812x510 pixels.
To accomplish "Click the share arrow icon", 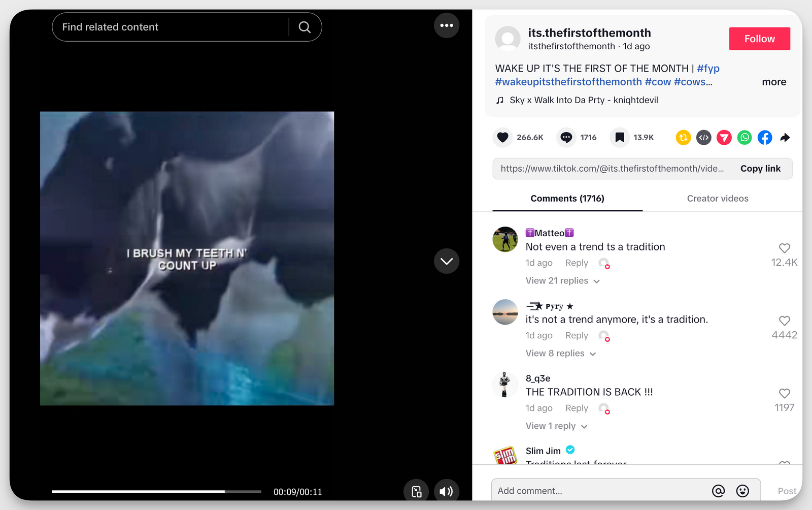I will tap(785, 137).
